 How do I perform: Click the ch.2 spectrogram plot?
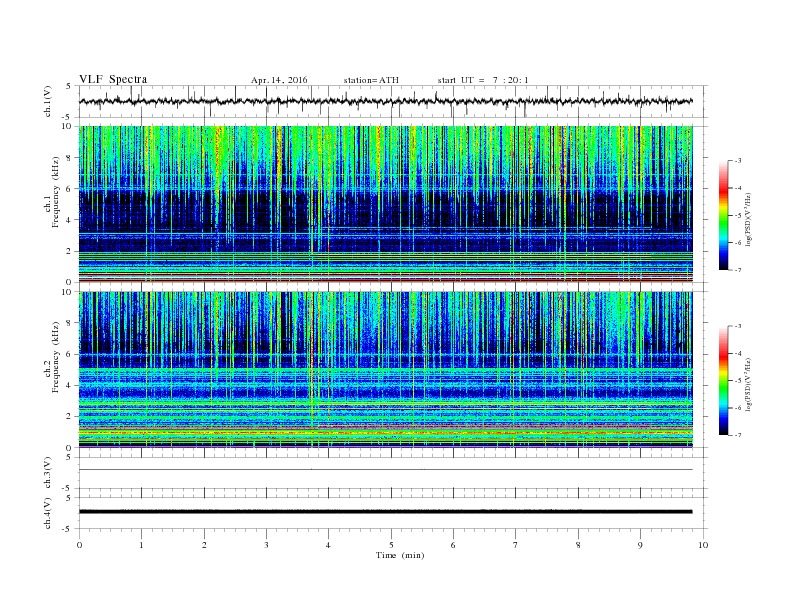coord(386,369)
